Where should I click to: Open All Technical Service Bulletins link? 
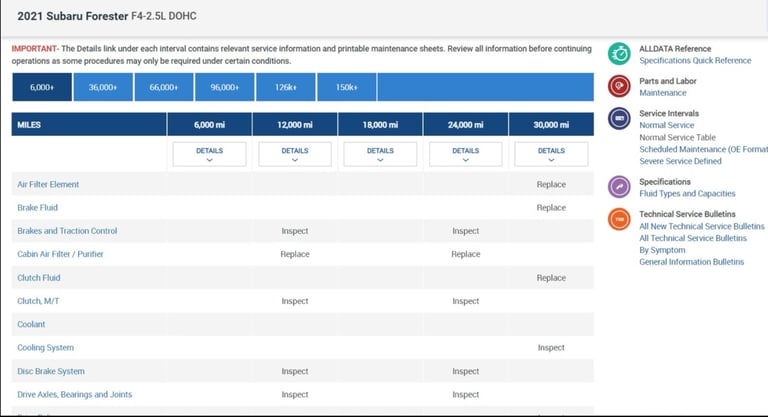693,238
